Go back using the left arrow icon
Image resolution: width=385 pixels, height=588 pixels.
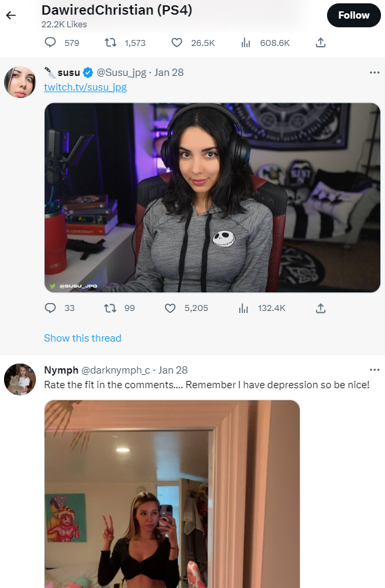pos(11,15)
